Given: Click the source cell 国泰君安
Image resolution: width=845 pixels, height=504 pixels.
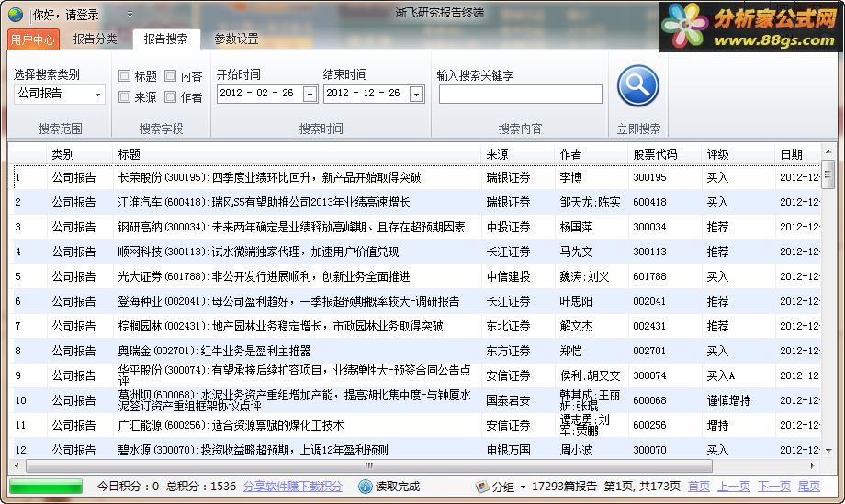Looking at the screenshot, I should tap(508, 400).
